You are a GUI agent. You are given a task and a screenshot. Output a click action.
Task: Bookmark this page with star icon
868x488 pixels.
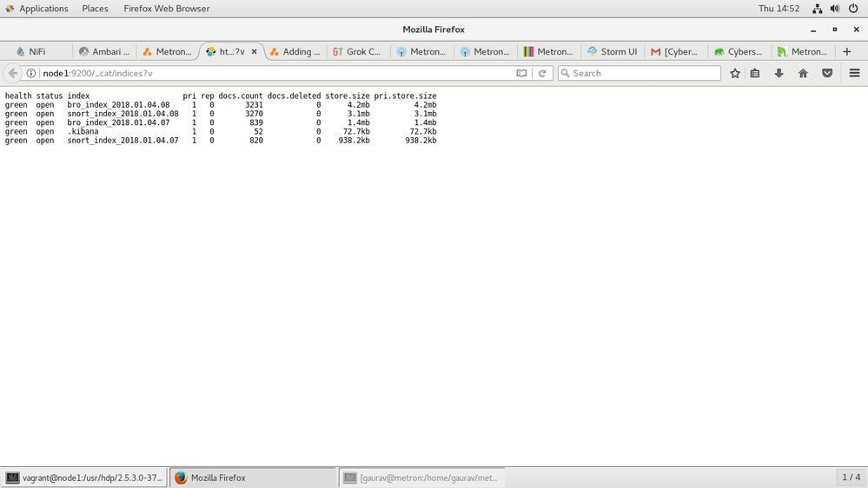pyautogui.click(x=734, y=73)
